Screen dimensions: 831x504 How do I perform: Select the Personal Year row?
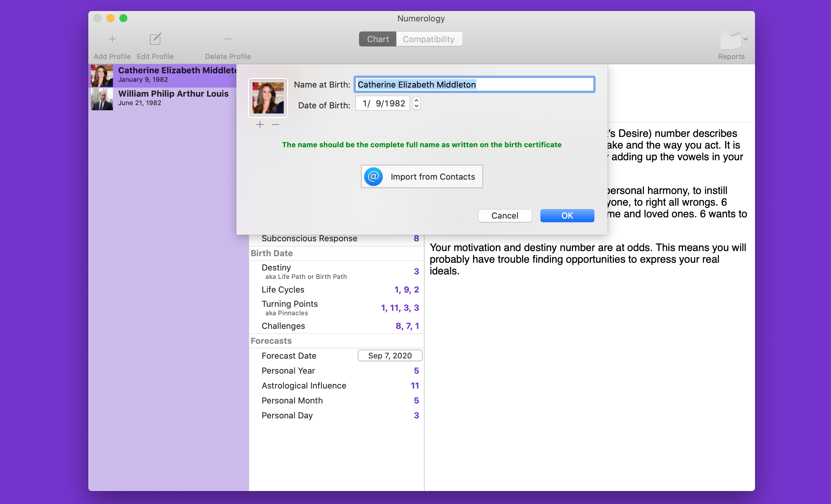(336, 371)
